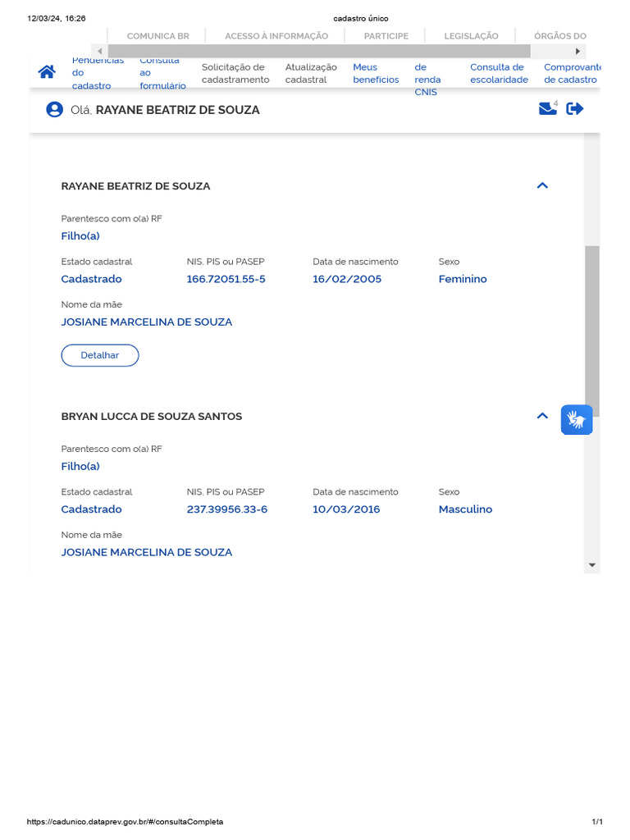630x840 pixels.
Task: Click the cadunico.dataprev.gov.br footer URL
Action: click(125, 822)
